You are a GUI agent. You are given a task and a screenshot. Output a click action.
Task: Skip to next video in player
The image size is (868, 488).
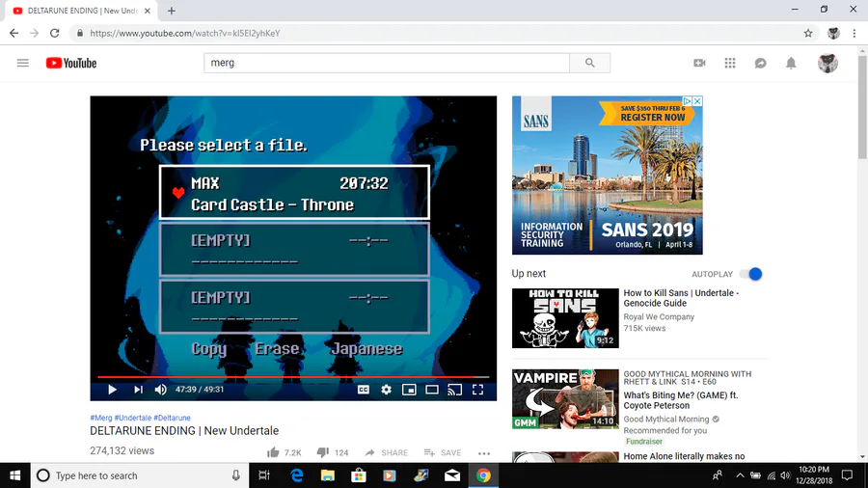(x=138, y=390)
